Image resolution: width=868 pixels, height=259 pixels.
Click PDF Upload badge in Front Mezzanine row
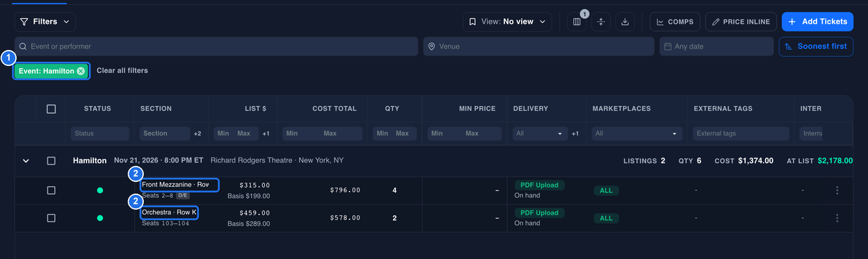coord(540,185)
